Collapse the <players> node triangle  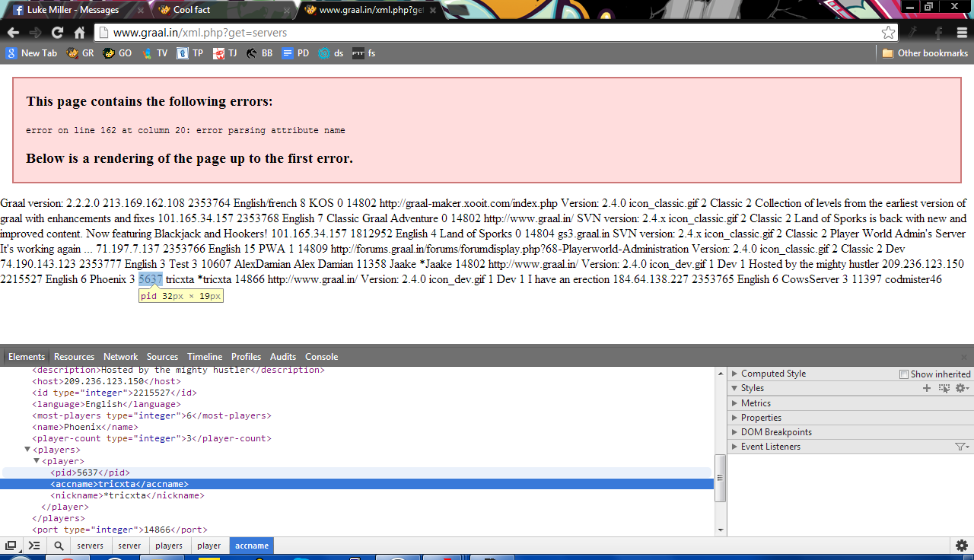(x=27, y=450)
